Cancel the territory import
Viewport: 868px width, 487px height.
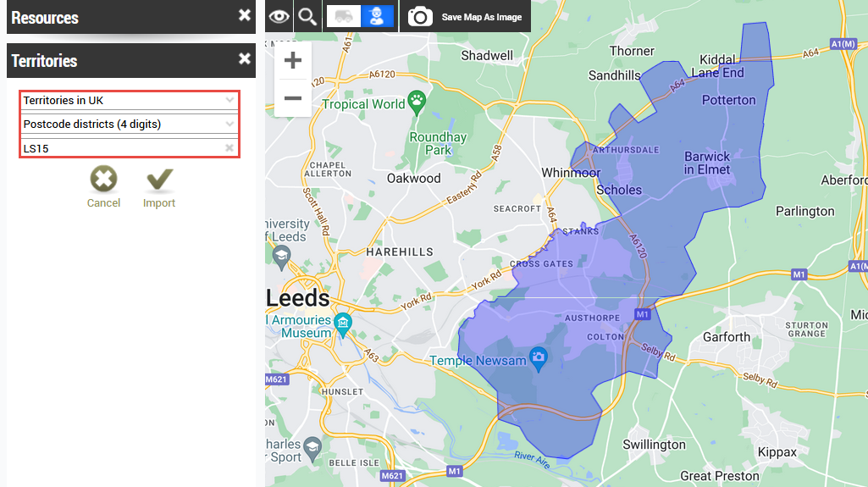tap(103, 180)
